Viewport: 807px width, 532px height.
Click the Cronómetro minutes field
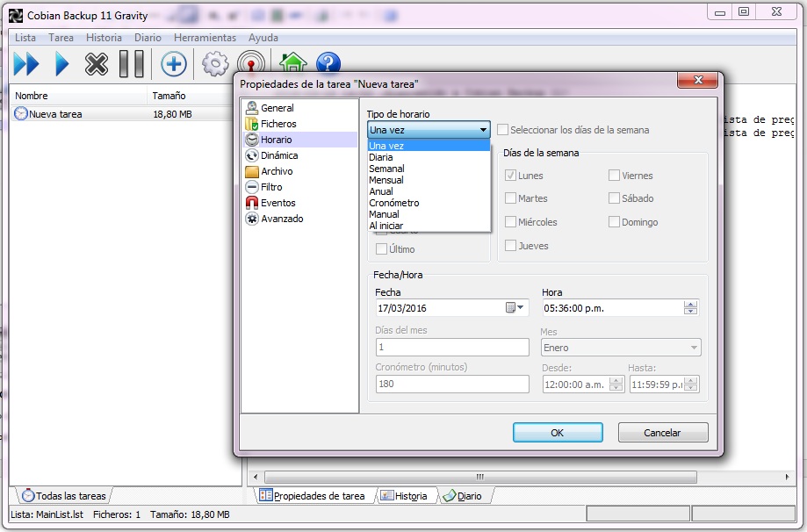click(452, 384)
